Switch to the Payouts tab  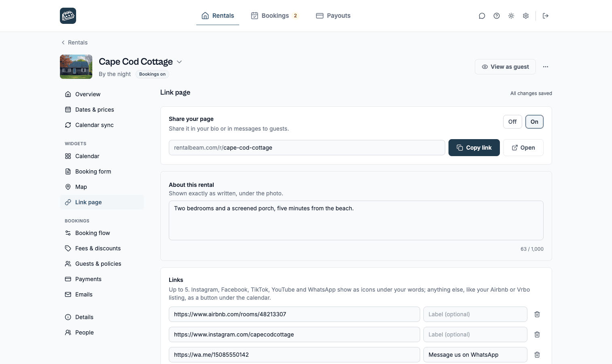coord(333,16)
